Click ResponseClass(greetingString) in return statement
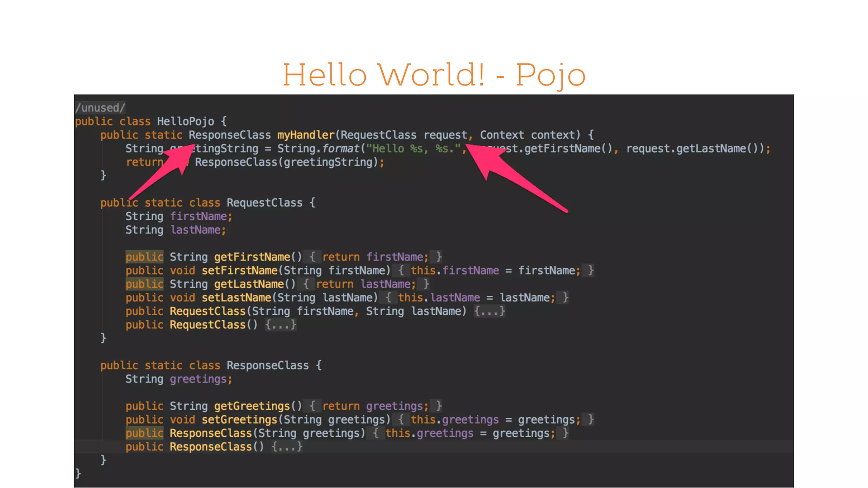Image resolution: width=868 pixels, height=488 pixels. [x=286, y=162]
